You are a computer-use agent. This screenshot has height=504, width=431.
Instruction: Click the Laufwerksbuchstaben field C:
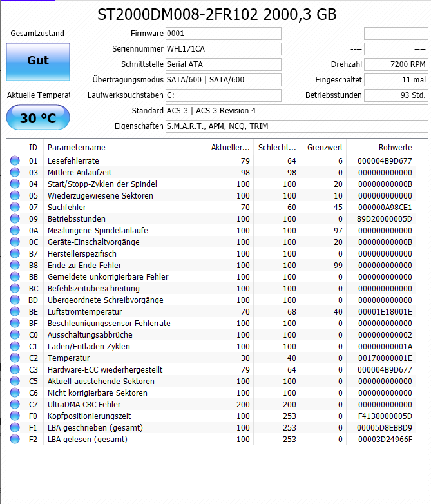224,95
